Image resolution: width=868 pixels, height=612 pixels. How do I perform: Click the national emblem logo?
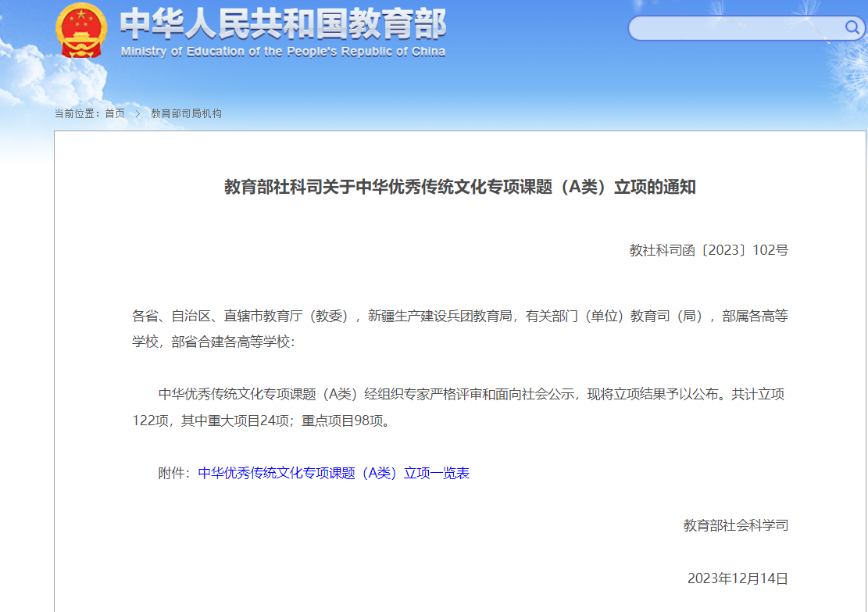tap(80, 31)
